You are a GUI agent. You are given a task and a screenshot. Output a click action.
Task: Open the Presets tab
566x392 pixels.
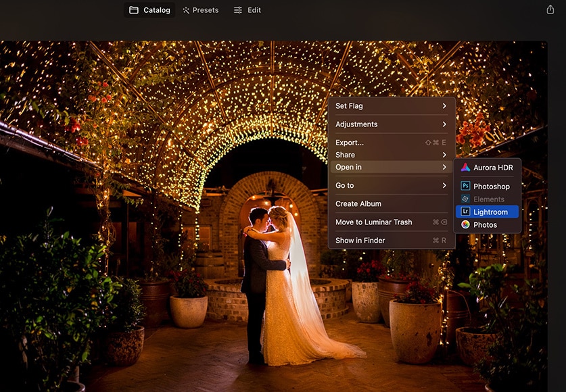click(201, 10)
